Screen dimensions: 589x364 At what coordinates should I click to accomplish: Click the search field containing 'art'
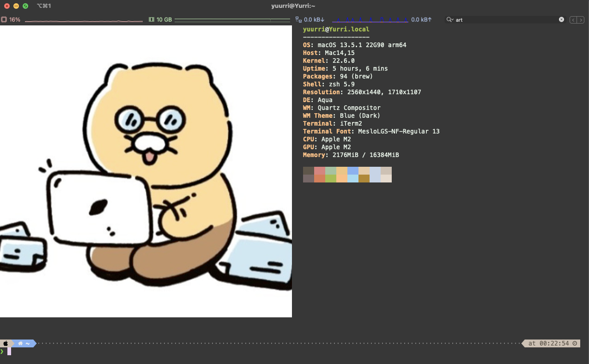click(506, 20)
